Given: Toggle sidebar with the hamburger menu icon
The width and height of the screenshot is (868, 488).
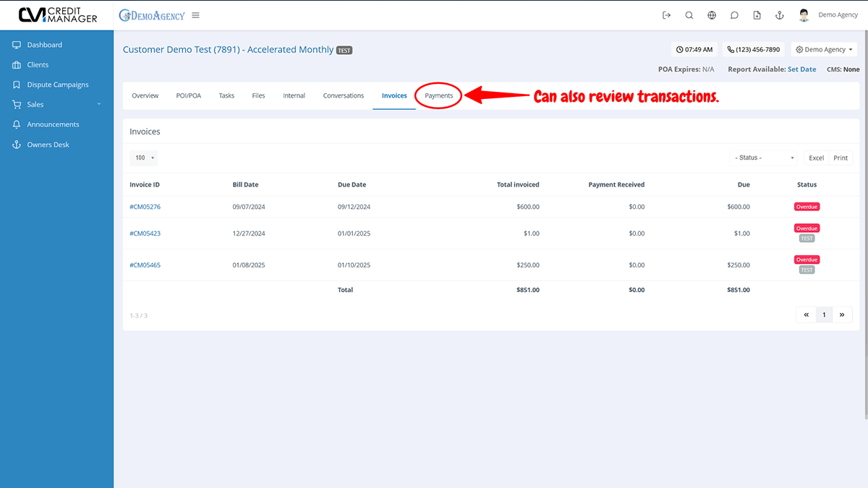Looking at the screenshot, I should click(196, 15).
